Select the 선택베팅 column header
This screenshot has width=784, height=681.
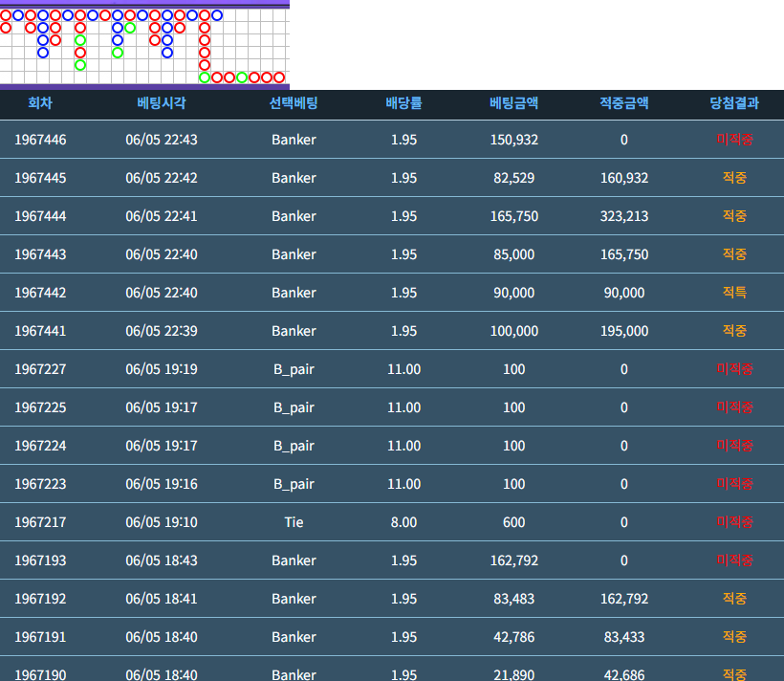pos(294,103)
